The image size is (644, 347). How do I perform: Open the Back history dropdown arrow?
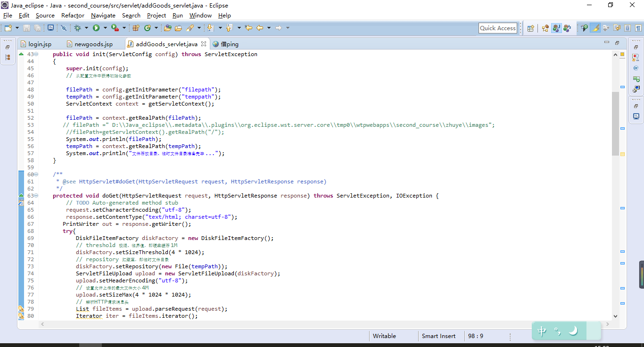click(x=269, y=28)
